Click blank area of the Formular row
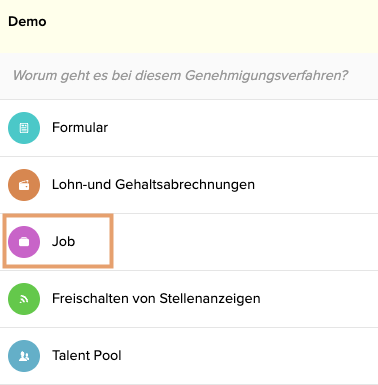378x385 pixels. point(243,128)
